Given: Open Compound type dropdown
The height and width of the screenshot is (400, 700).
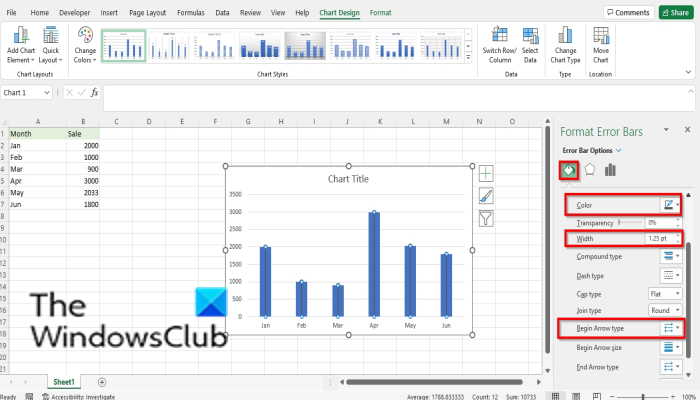Looking at the screenshot, I should [671, 256].
